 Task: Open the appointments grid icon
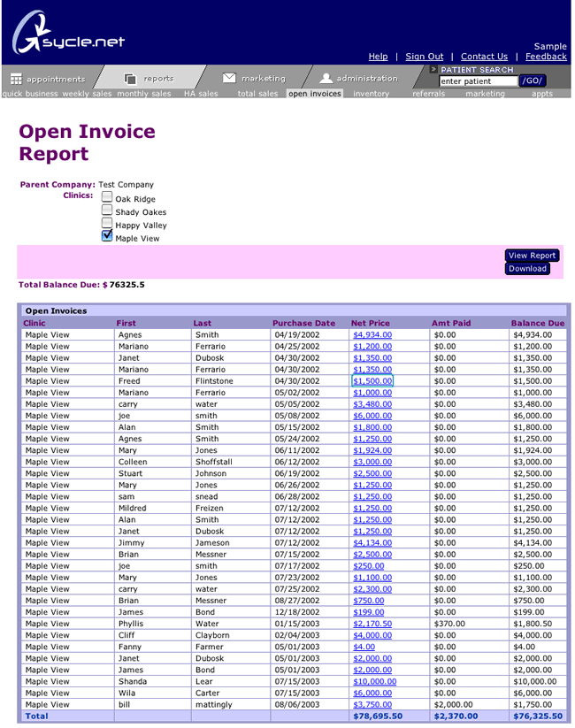(15, 79)
